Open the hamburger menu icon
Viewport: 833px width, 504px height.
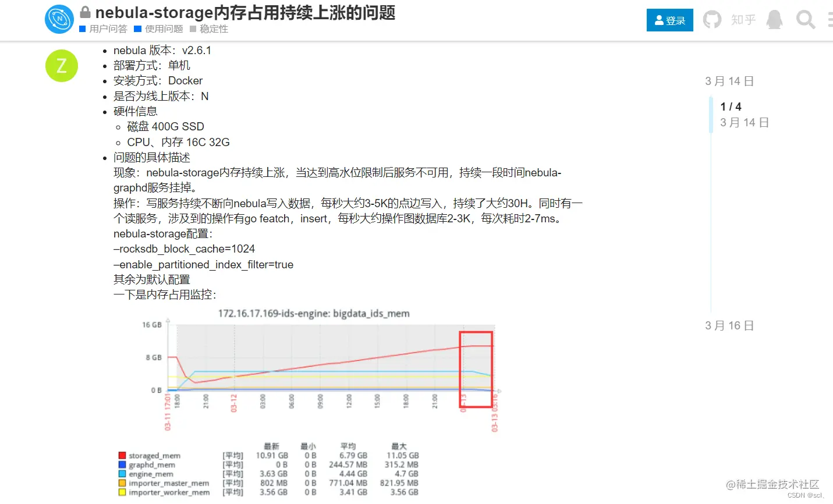(828, 19)
